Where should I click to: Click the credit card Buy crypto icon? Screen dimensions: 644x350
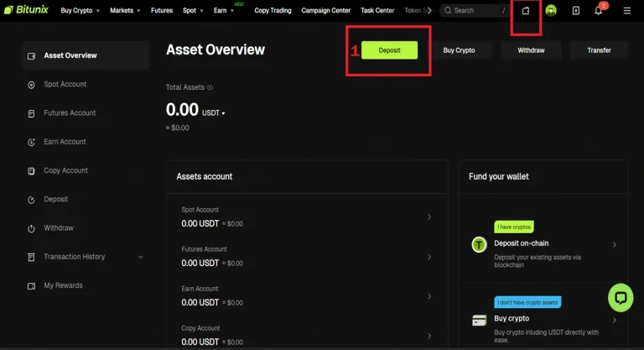479,320
